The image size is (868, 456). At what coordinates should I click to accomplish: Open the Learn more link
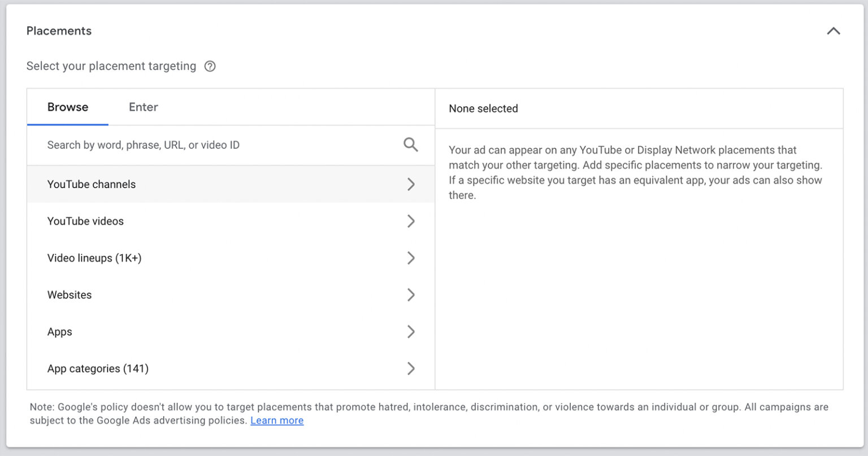(x=276, y=420)
